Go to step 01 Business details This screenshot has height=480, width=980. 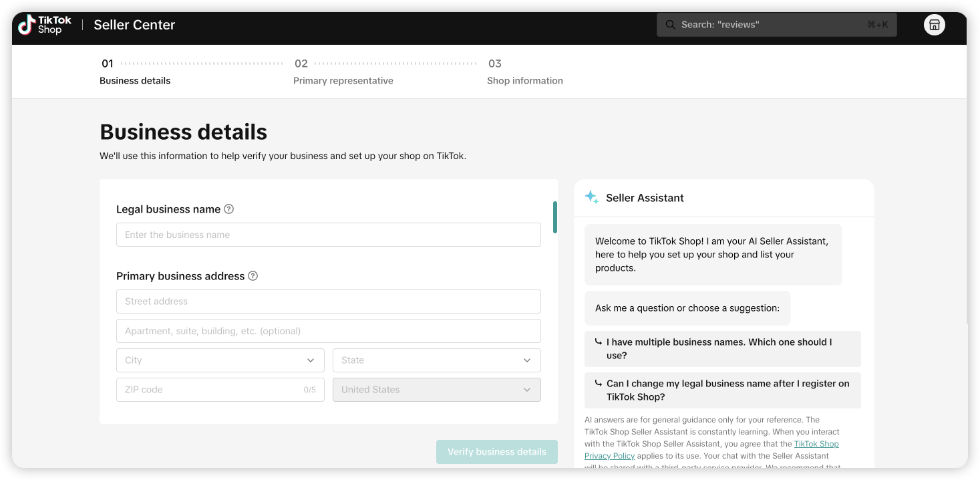135,72
